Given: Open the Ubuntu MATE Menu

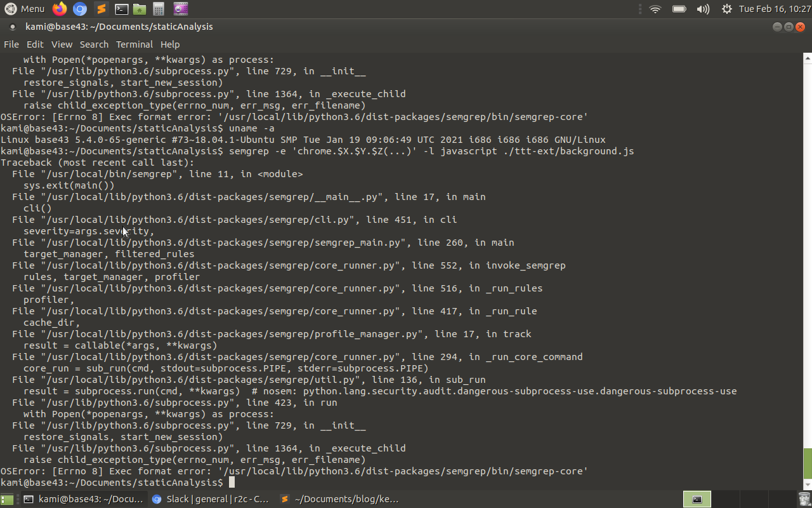Looking at the screenshot, I should point(24,9).
